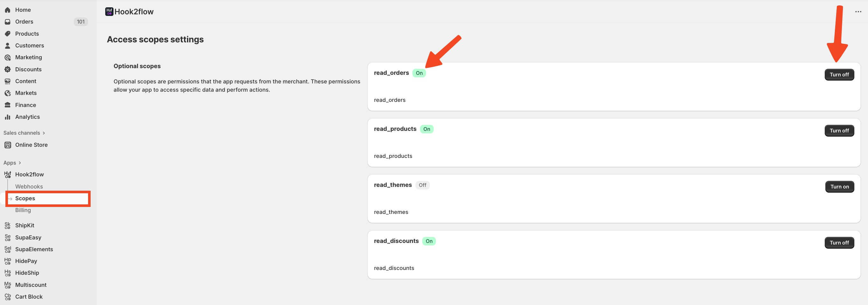The height and width of the screenshot is (305, 868).
Task: Open the Customers page
Action: (x=29, y=46)
